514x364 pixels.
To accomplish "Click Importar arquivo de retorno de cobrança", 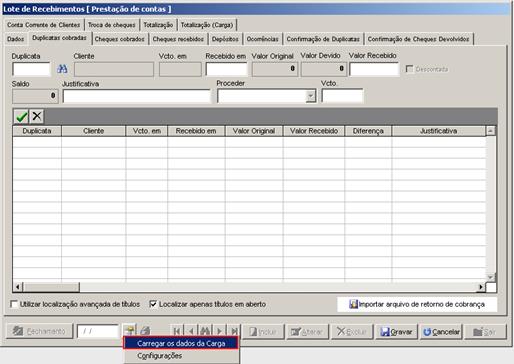I will tap(417, 304).
